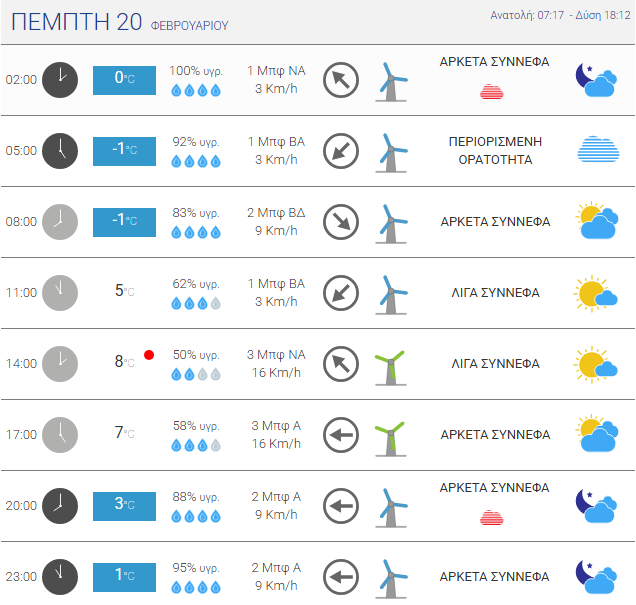Click the wind direction arrow at 05:00
The width and height of the screenshot is (636, 605).
(x=341, y=151)
